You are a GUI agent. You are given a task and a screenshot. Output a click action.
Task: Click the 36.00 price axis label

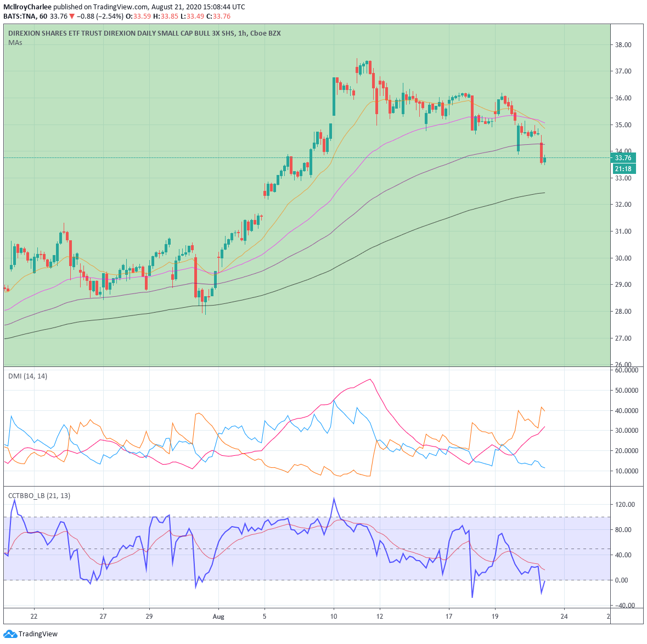(x=623, y=98)
